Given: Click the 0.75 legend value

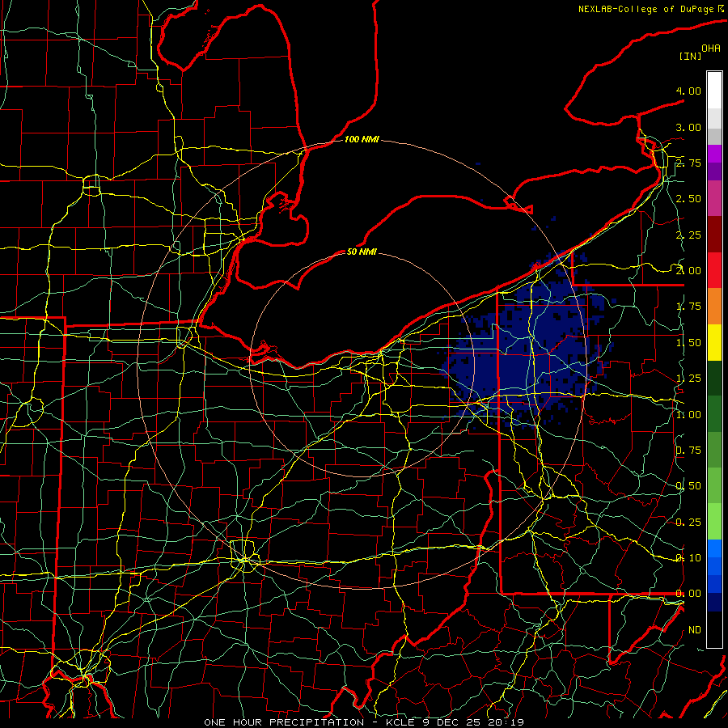Looking at the screenshot, I should point(688,451).
